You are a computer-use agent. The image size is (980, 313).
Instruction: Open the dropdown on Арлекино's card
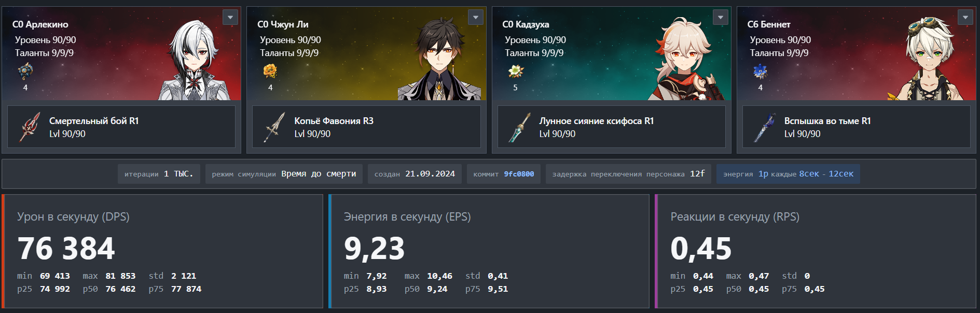click(230, 17)
